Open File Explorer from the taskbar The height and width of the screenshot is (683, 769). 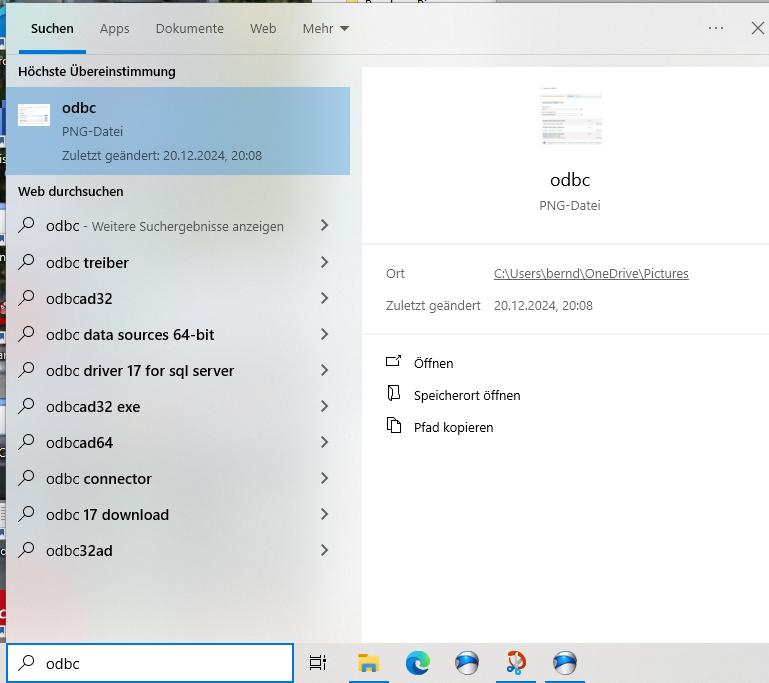368,663
